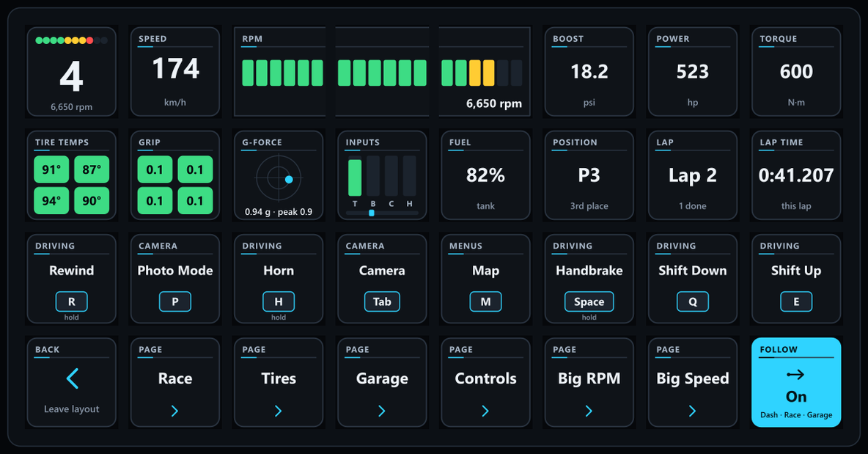The height and width of the screenshot is (454, 868).
Task: Click the 82% fuel tank value
Action: coord(485,175)
